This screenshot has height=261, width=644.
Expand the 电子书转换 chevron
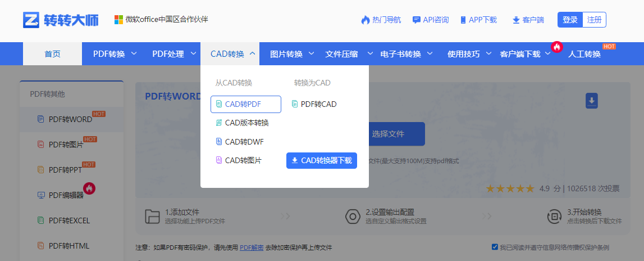coord(430,53)
